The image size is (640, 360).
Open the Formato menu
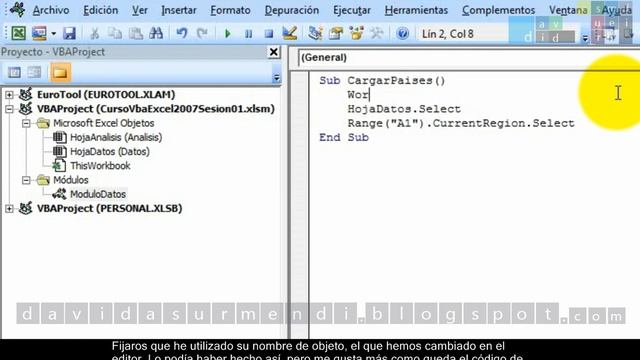pos(230,10)
